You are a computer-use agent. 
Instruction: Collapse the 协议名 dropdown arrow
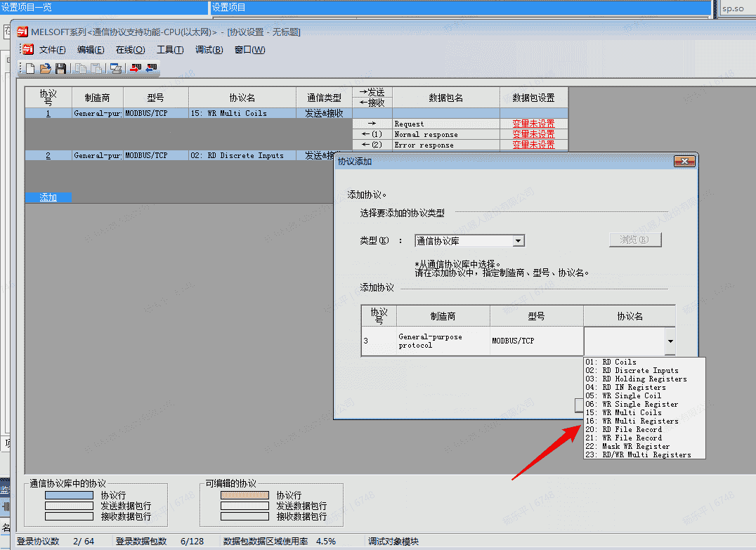(x=670, y=341)
